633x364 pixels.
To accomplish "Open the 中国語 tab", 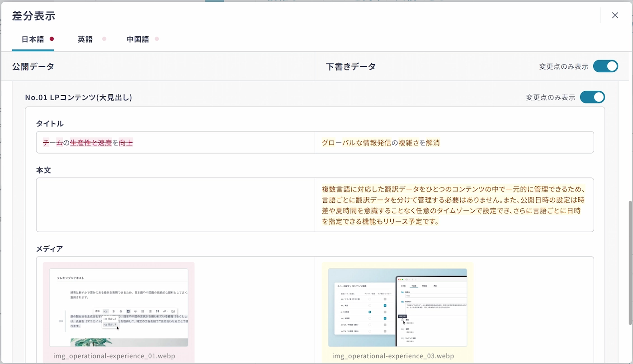I will 138,39.
